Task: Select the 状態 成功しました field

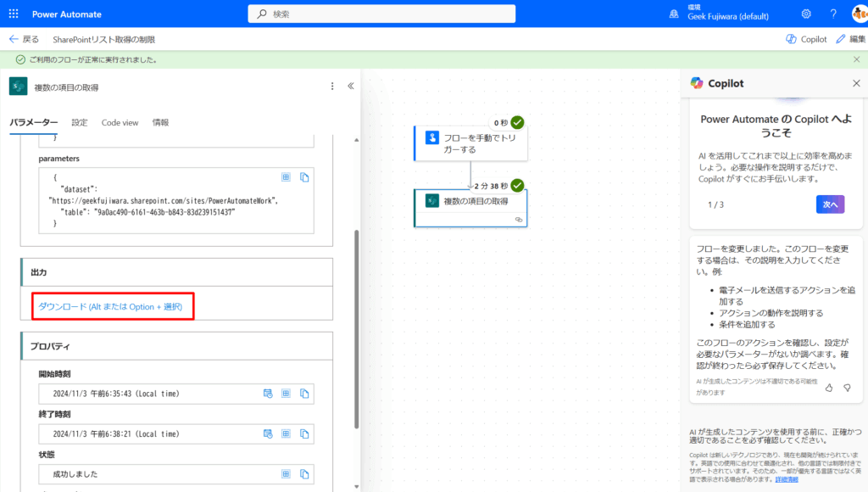Action: (176, 474)
